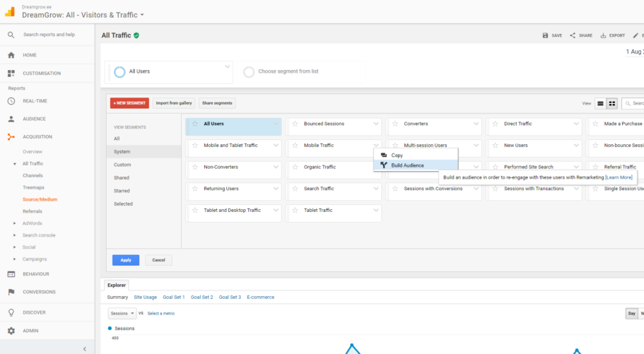Select Day chart granularity button
Image resolution: width=644 pixels, height=354 pixels.
[631, 313]
